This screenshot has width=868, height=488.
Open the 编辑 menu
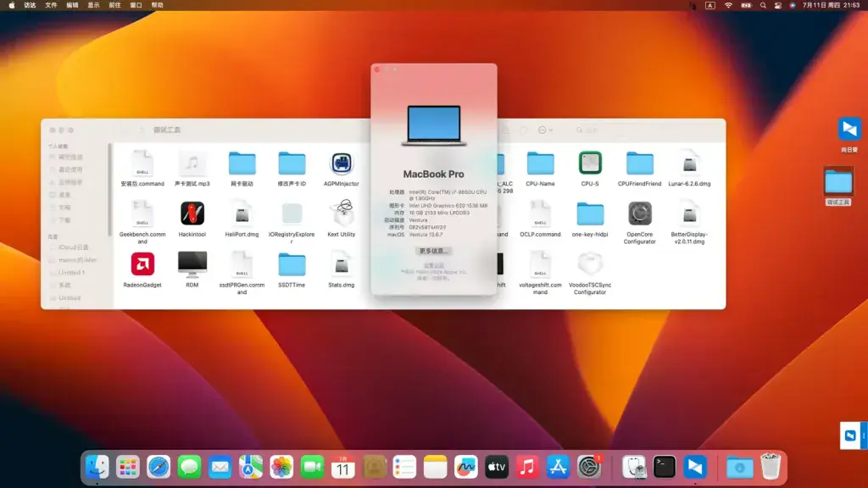tap(73, 5)
